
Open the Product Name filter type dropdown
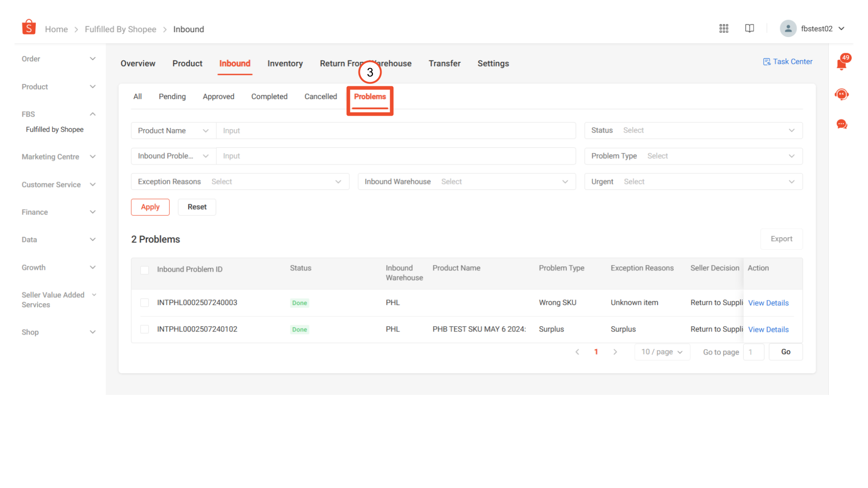pyautogui.click(x=174, y=131)
